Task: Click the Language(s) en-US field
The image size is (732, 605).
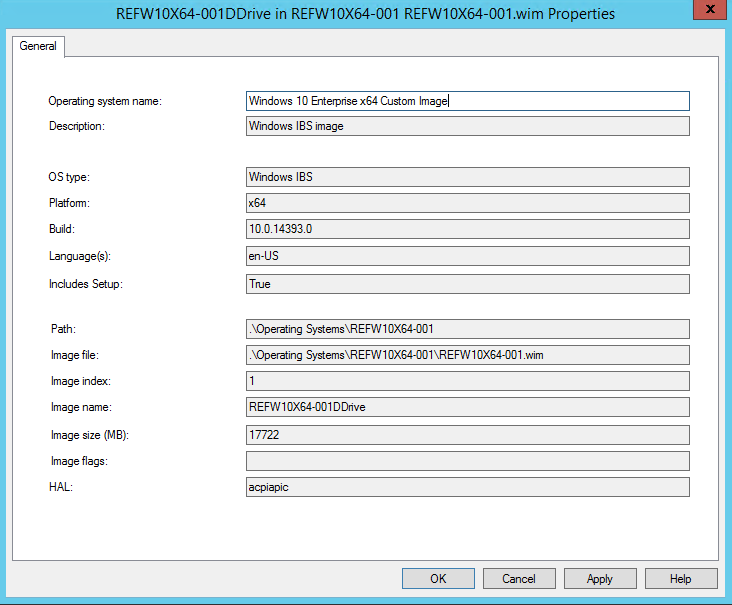Action: point(467,256)
